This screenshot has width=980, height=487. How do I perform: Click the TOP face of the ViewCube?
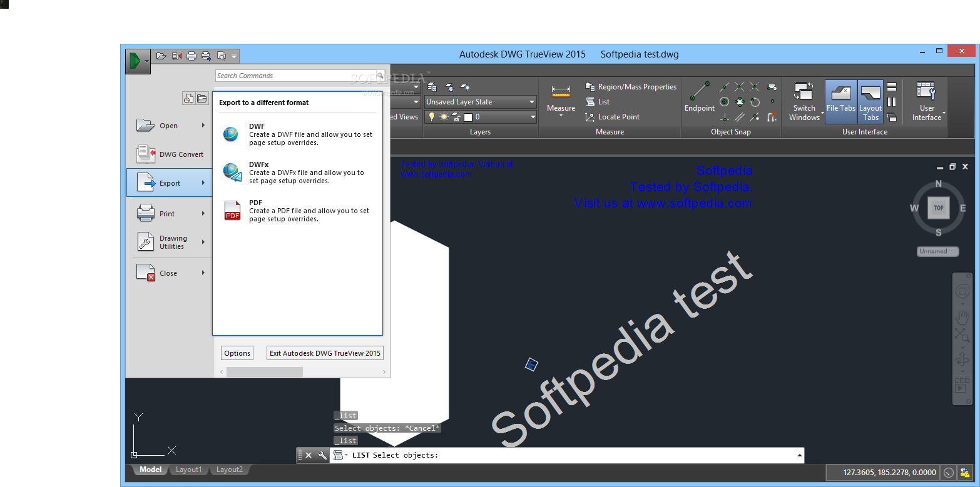point(939,208)
